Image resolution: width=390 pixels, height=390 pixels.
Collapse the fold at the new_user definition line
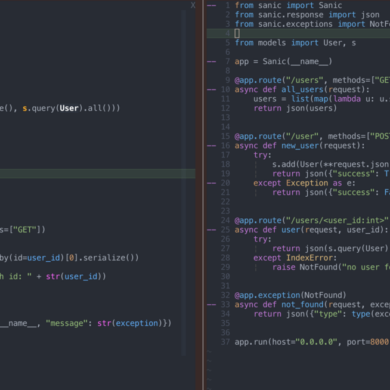(212, 146)
